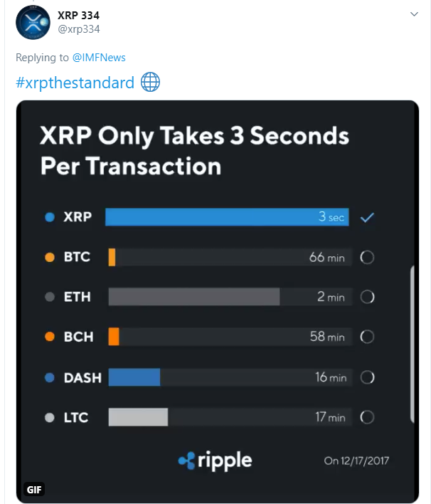Open the #xrpthestandard hashtag
The height and width of the screenshot is (504, 431).
75,83
